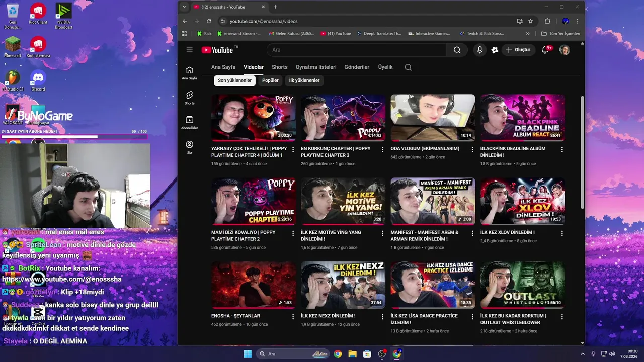This screenshot has height=362, width=644.
Task: Switch to the Shorts channel tab
Action: [280, 67]
